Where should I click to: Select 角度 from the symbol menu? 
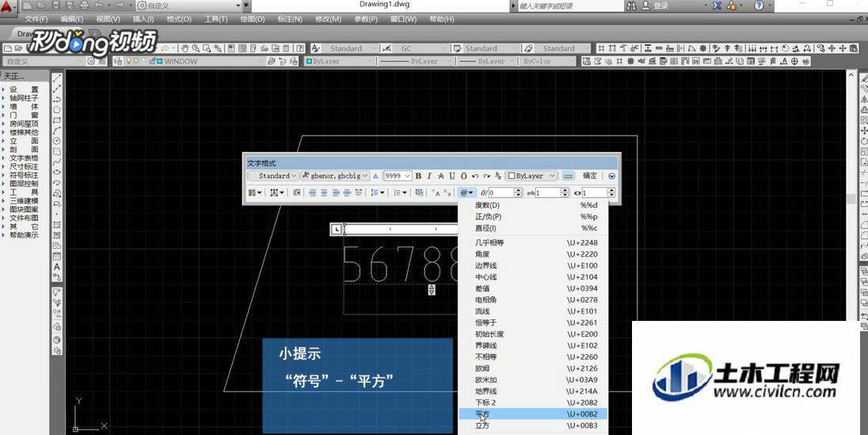click(x=534, y=254)
